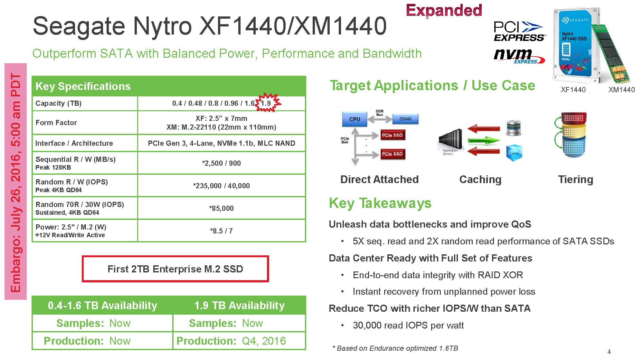This screenshot has width=644, height=363.
Task: Click the Sequential R / W label
Action: (x=75, y=159)
